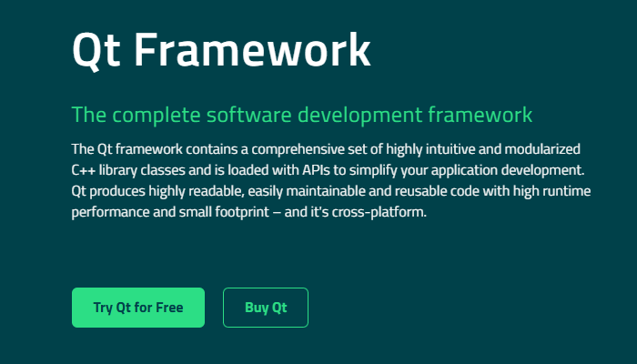Select the green complete software development subtitle
Screen dimensions: 637x364
tap(301, 116)
